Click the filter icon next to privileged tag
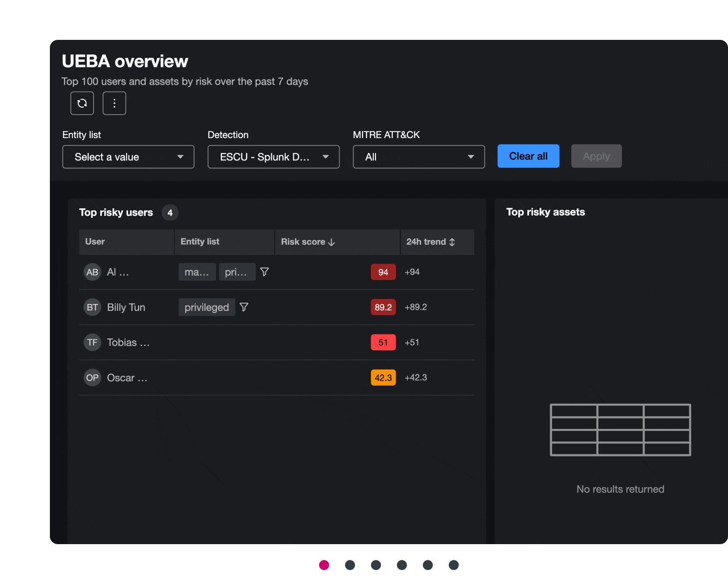This screenshot has height=584, width=728. [x=244, y=307]
